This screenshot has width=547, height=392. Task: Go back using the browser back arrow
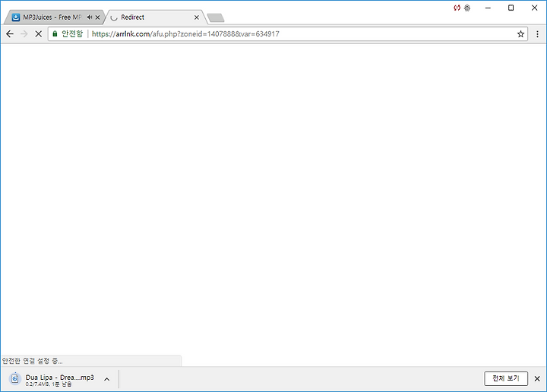(x=10, y=34)
